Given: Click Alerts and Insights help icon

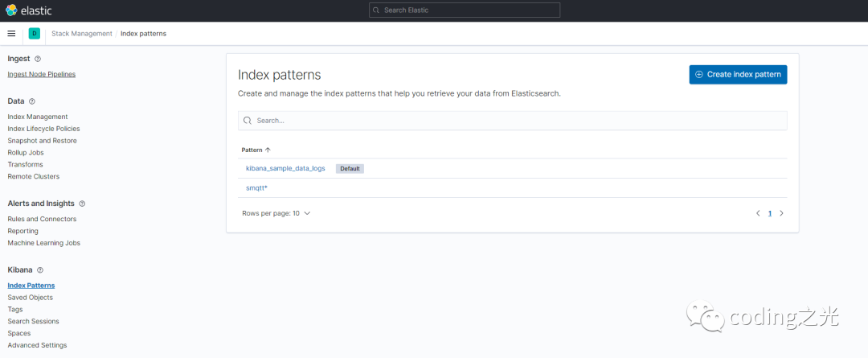Looking at the screenshot, I should tap(82, 204).
